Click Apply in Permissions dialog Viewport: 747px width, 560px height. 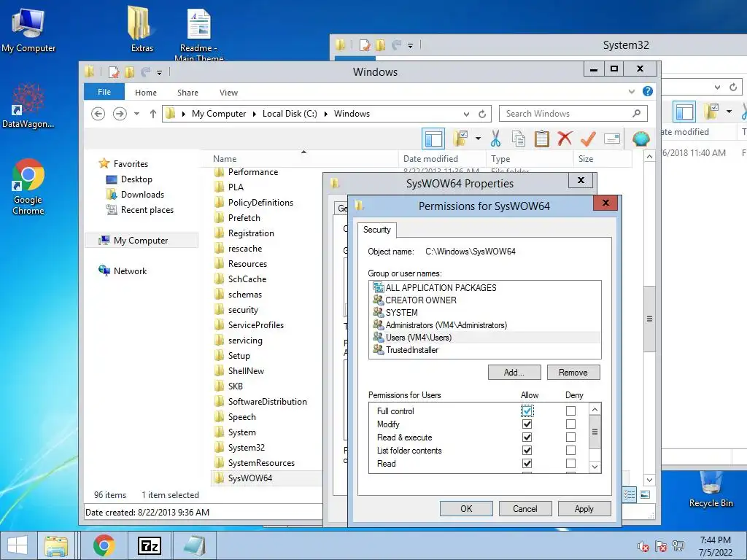(x=584, y=508)
